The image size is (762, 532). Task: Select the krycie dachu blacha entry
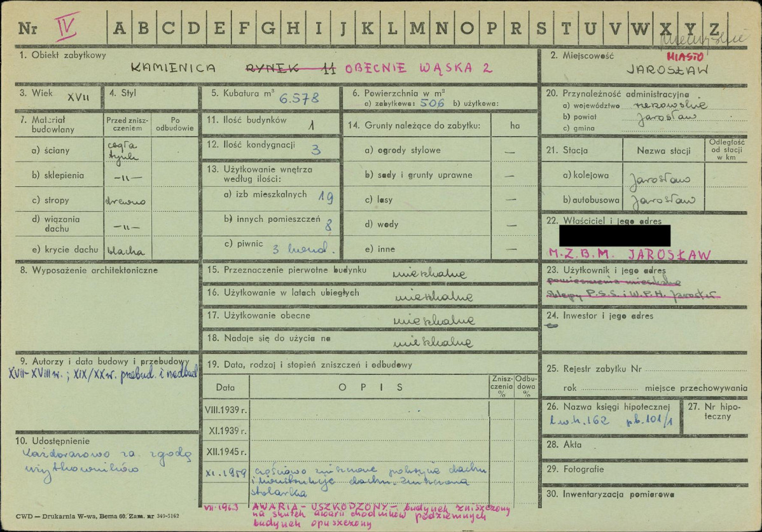126,250
